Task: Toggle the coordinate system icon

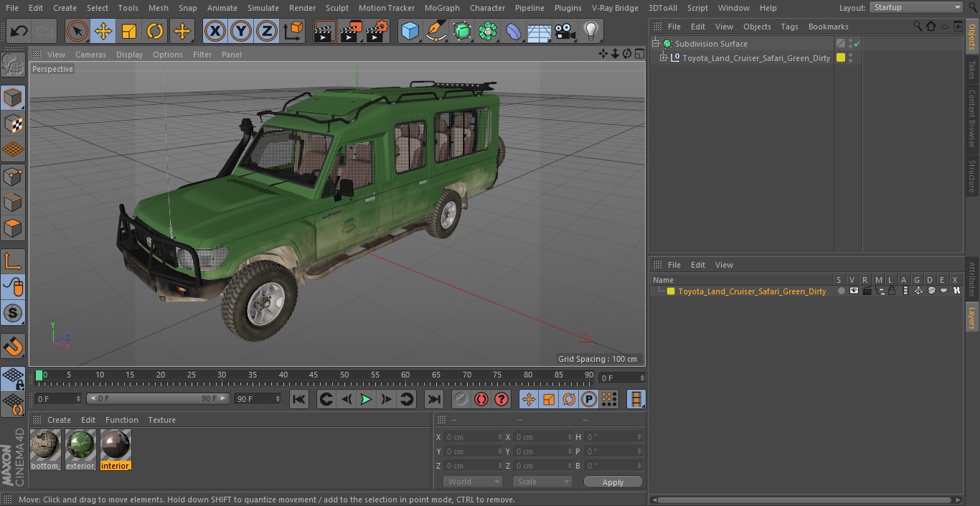Action: [x=293, y=31]
